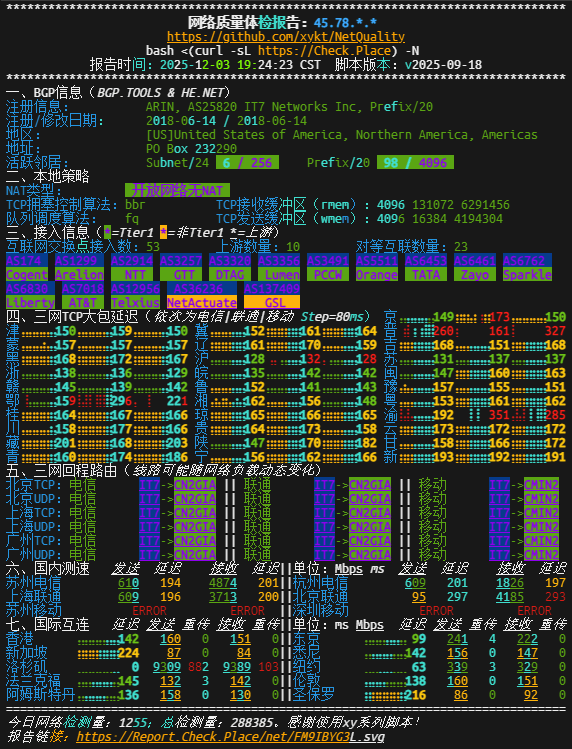Select the NTT provider label

point(132,275)
